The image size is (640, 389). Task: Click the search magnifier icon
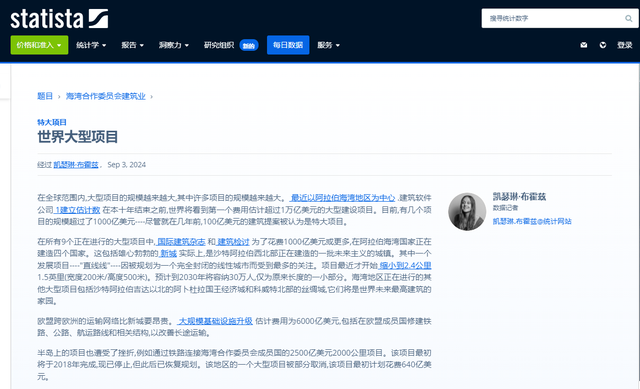628,18
